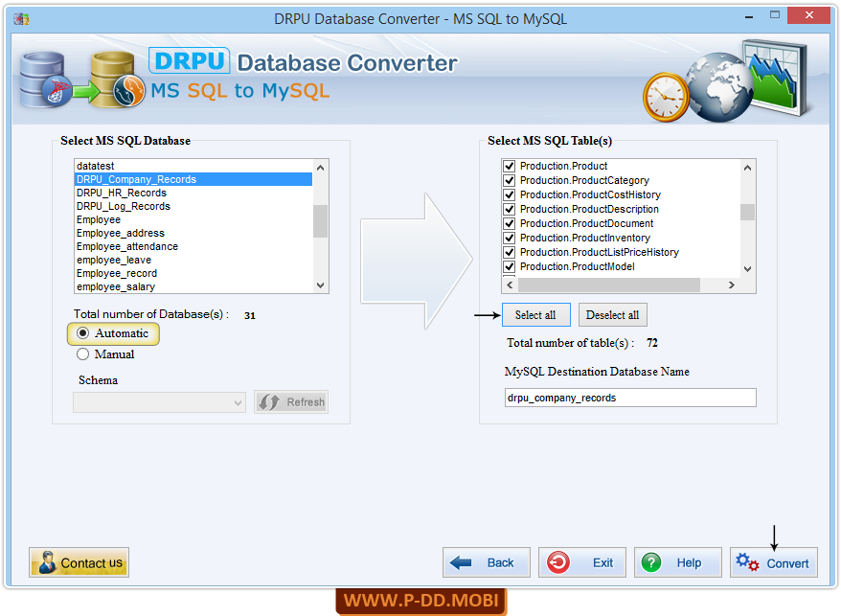
Task: Maximize the Database Converter window
Action: 775,15
